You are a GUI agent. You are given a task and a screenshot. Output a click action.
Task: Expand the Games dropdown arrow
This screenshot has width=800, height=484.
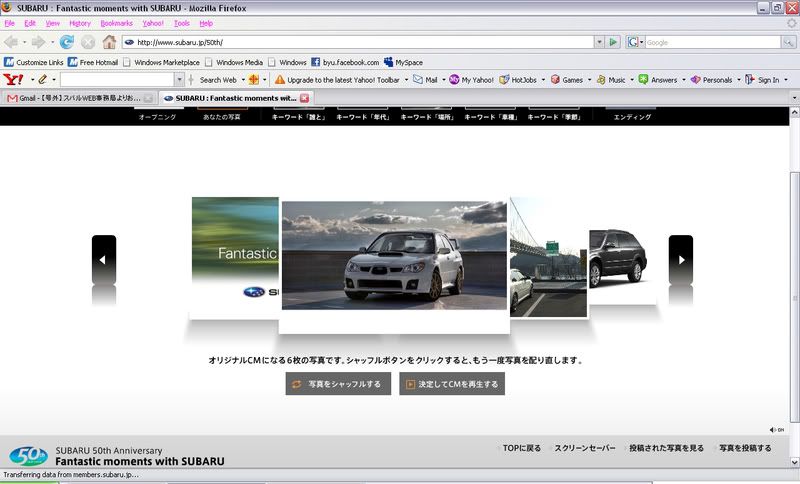pyautogui.click(x=589, y=80)
